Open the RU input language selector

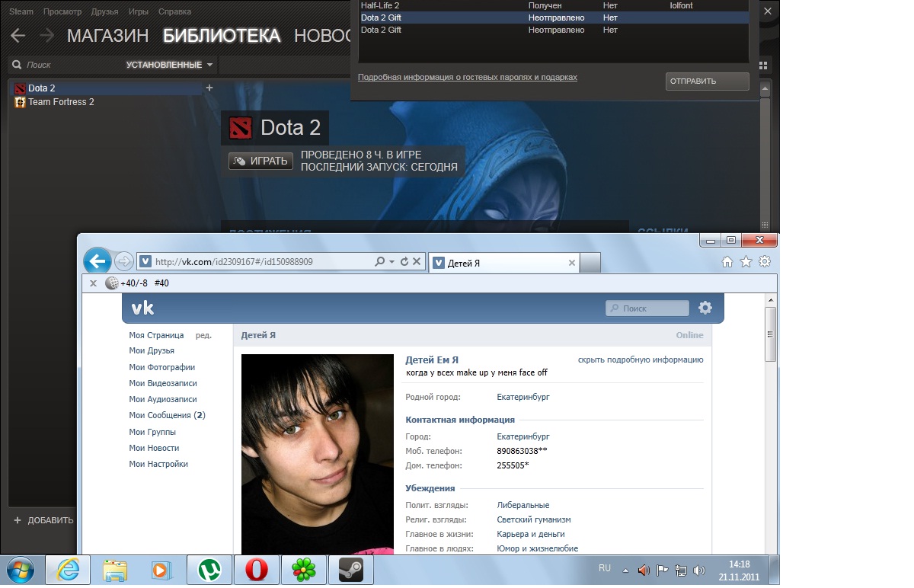(x=605, y=568)
